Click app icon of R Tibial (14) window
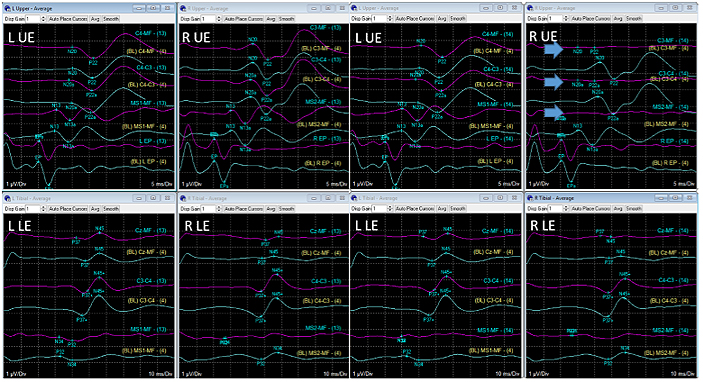This screenshot has width=703, height=382. coord(530,198)
